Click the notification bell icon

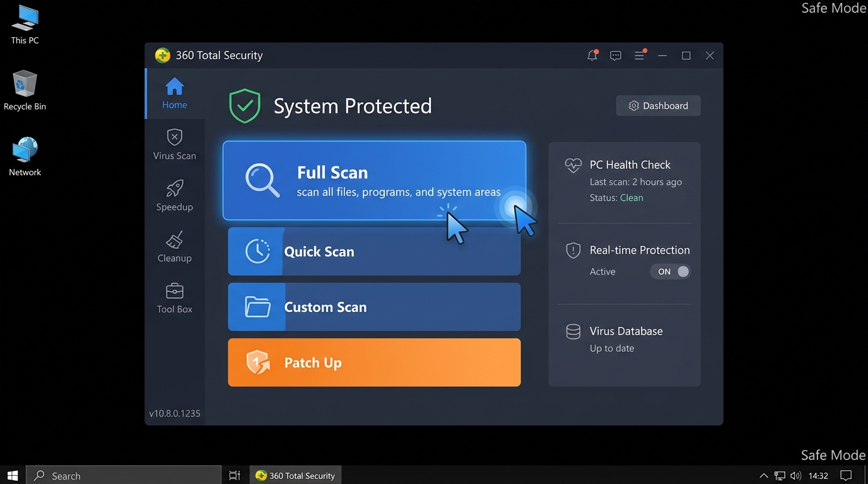click(x=592, y=55)
